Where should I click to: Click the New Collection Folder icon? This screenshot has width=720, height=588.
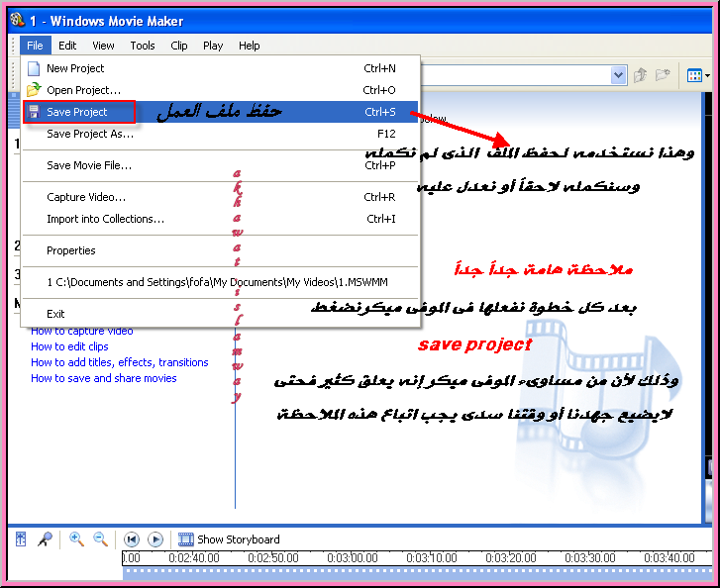pyautogui.click(x=663, y=75)
